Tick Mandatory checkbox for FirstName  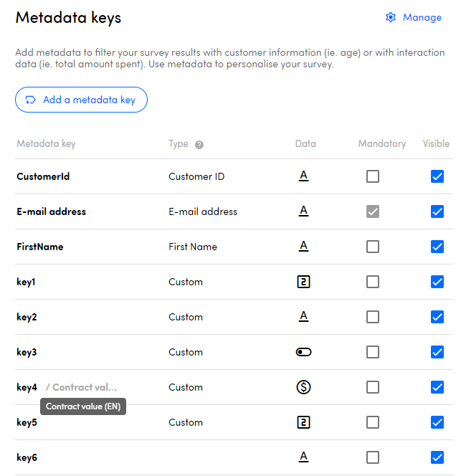pos(373,247)
